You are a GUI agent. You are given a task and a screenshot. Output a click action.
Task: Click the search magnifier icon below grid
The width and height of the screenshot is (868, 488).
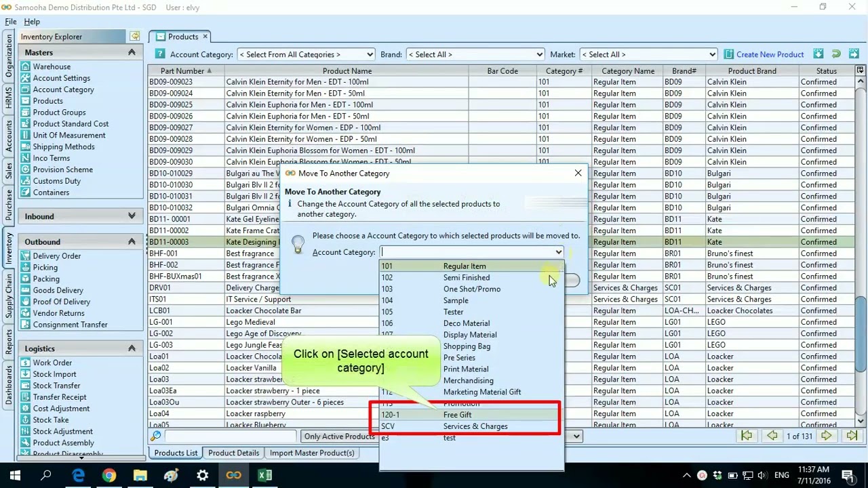156,436
